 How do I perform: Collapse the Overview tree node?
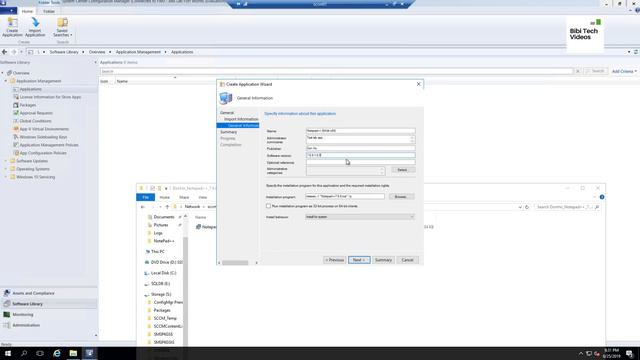[x=2, y=73]
